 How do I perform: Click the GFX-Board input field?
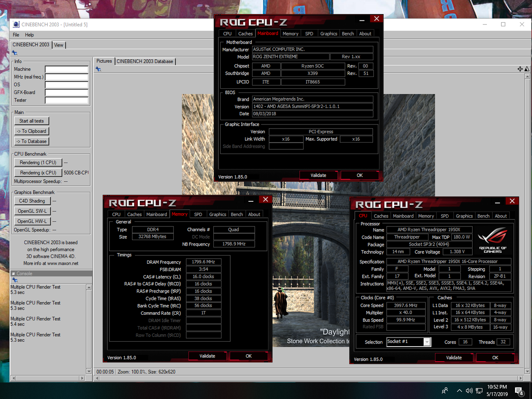coord(67,92)
